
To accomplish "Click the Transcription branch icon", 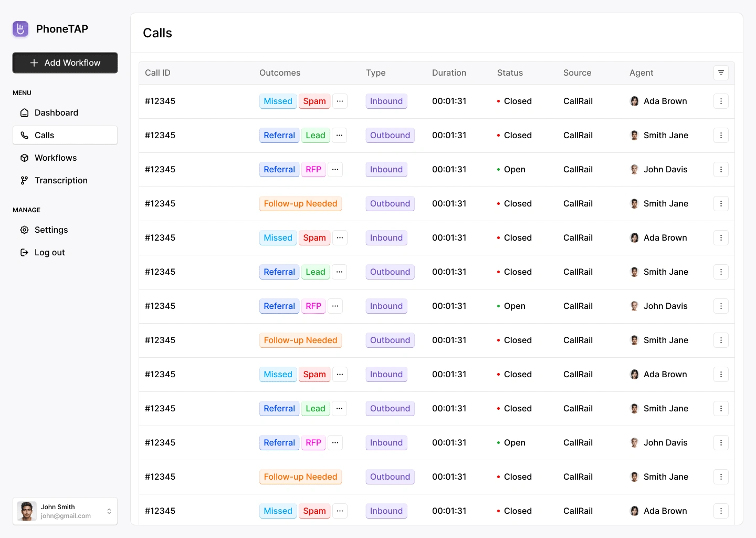I will (24, 181).
